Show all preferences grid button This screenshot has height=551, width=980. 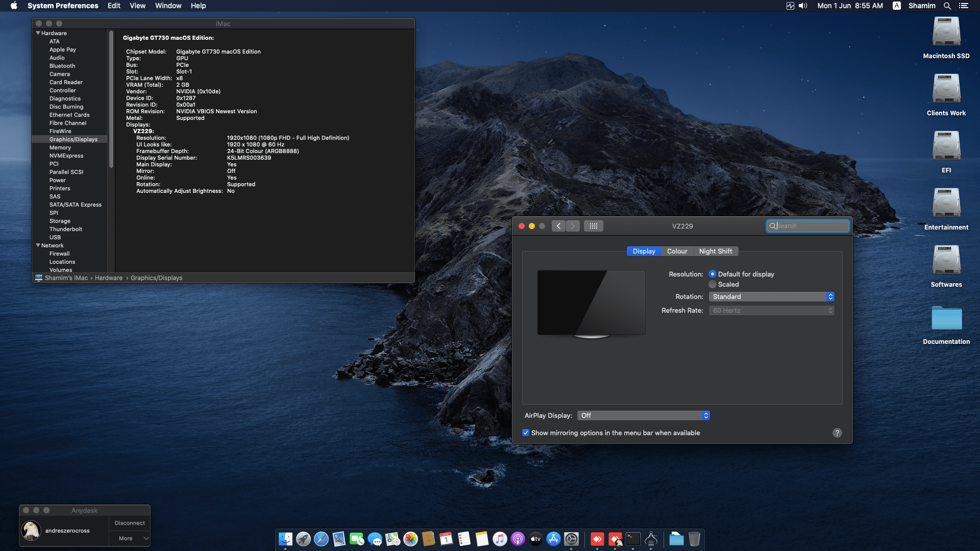click(594, 226)
